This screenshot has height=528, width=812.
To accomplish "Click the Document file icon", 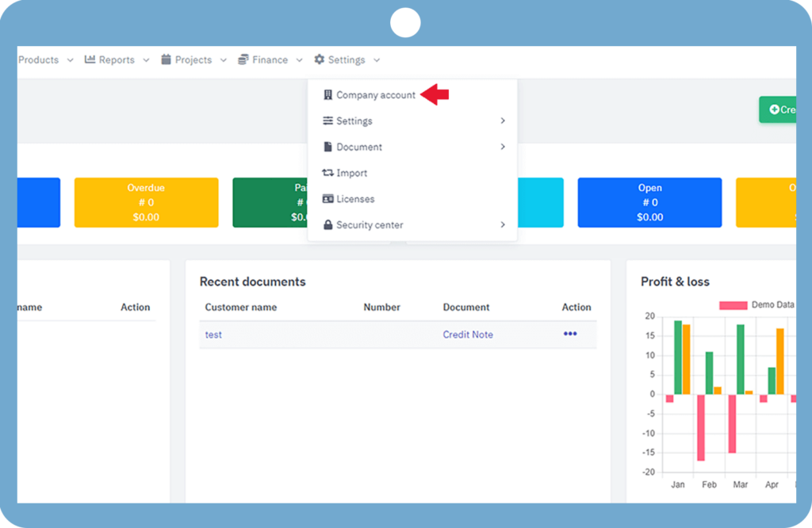I will 327,147.
